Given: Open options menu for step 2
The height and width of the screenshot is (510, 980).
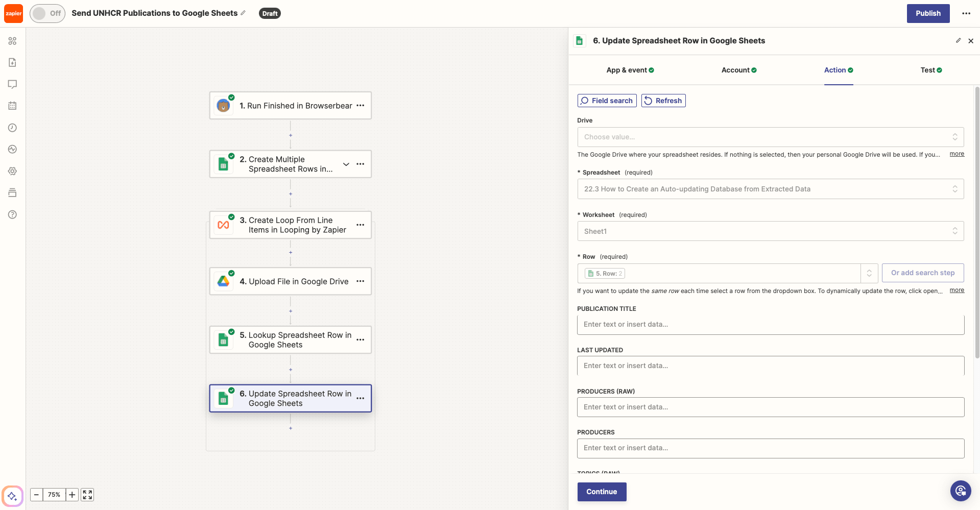Looking at the screenshot, I should pyautogui.click(x=361, y=164).
